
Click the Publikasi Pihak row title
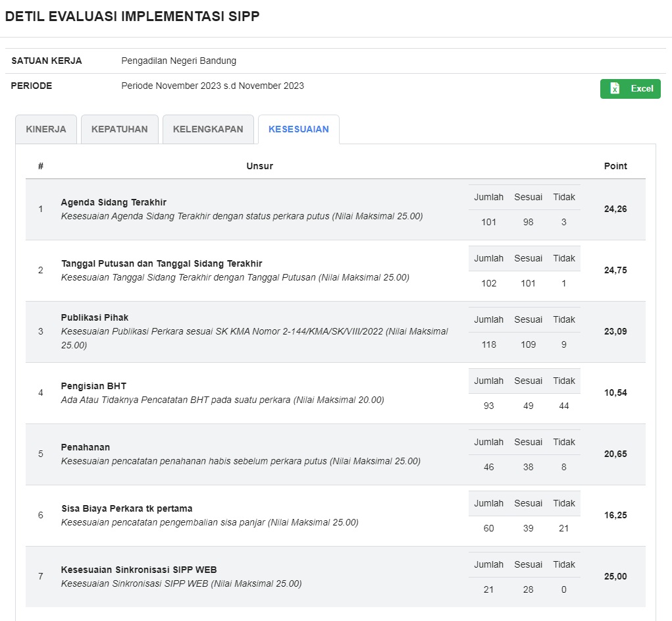tap(95, 317)
